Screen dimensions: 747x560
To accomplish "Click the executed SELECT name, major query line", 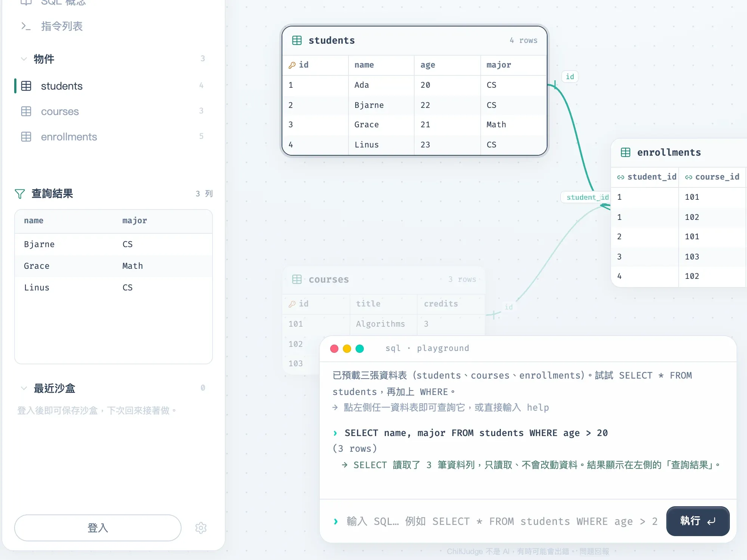I will pyautogui.click(x=476, y=433).
